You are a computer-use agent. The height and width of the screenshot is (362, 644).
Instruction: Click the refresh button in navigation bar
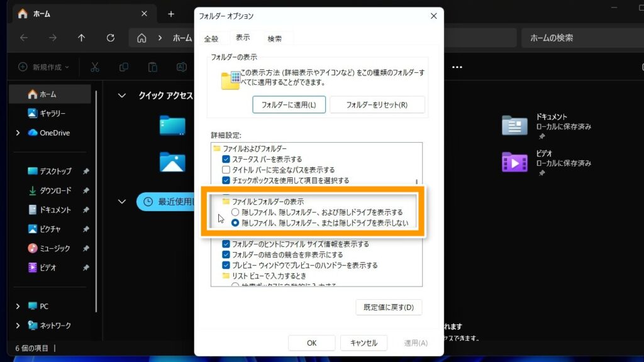[x=111, y=38]
